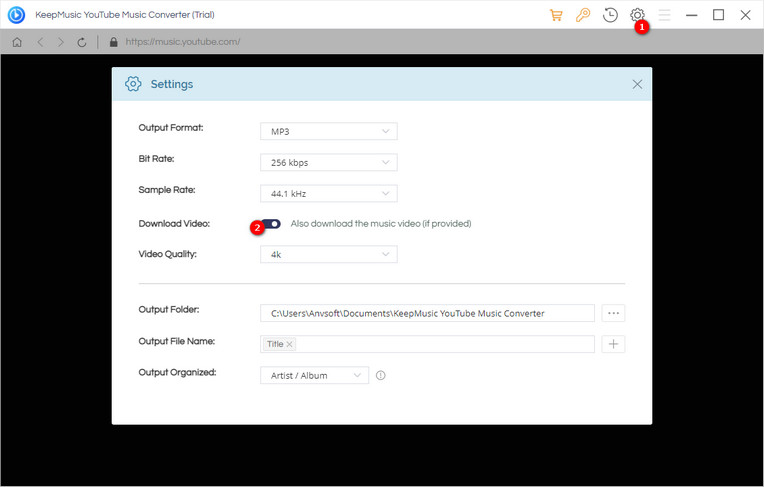Browse output folder with the ellipsis button
Screen dimensions: 764x487
coord(613,313)
